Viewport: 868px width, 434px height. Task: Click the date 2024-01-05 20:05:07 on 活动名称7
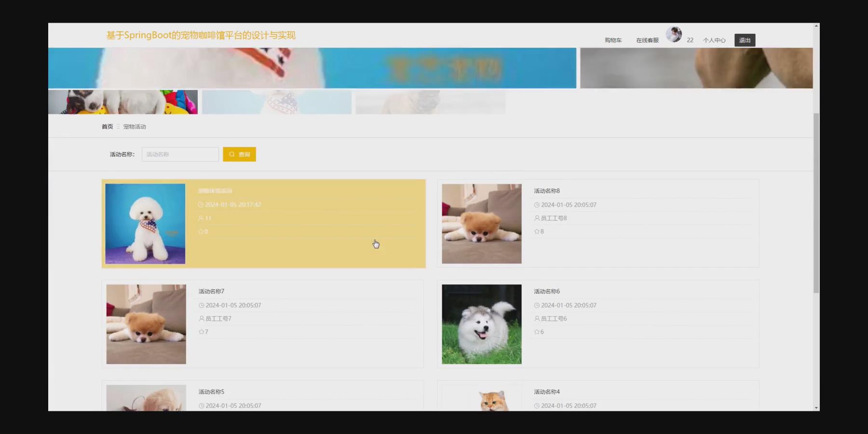pyautogui.click(x=233, y=305)
